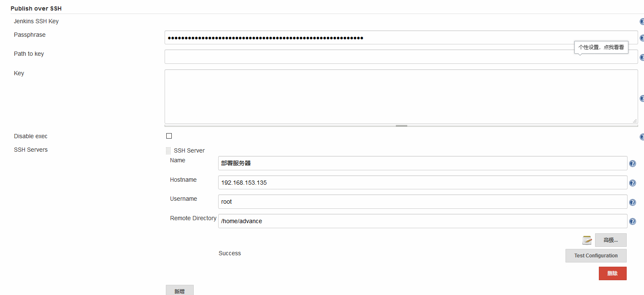Viewport: 644px width, 295px height.
Task: Click the Disable exec label
Action: point(31,136)
